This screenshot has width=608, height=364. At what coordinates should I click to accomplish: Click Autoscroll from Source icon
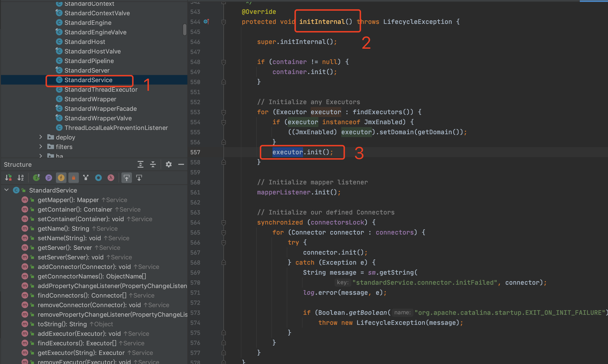pos(139,178)
